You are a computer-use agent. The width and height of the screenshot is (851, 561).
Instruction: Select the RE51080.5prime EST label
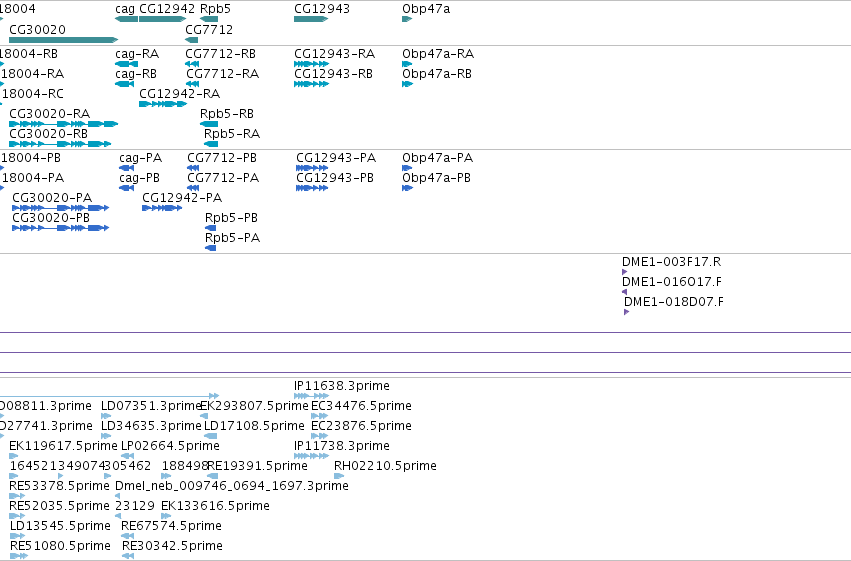point(60,546)
